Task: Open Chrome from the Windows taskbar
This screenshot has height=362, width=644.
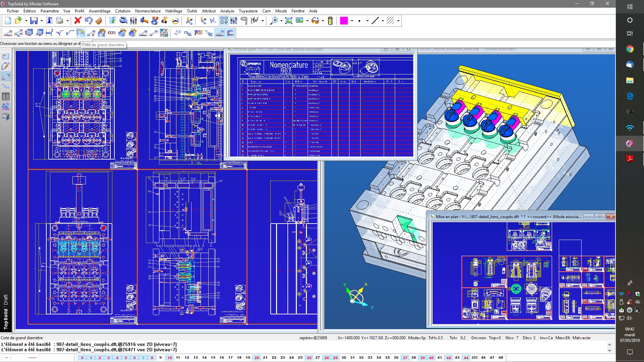Action: point(630,49)
